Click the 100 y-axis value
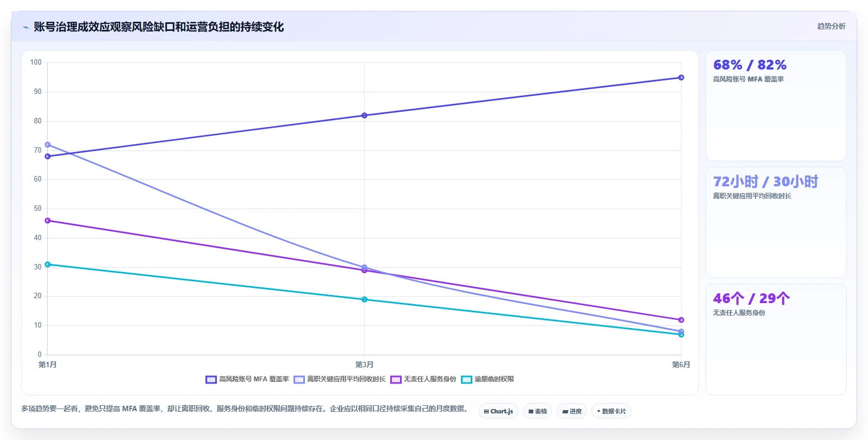 click(36, 62)
